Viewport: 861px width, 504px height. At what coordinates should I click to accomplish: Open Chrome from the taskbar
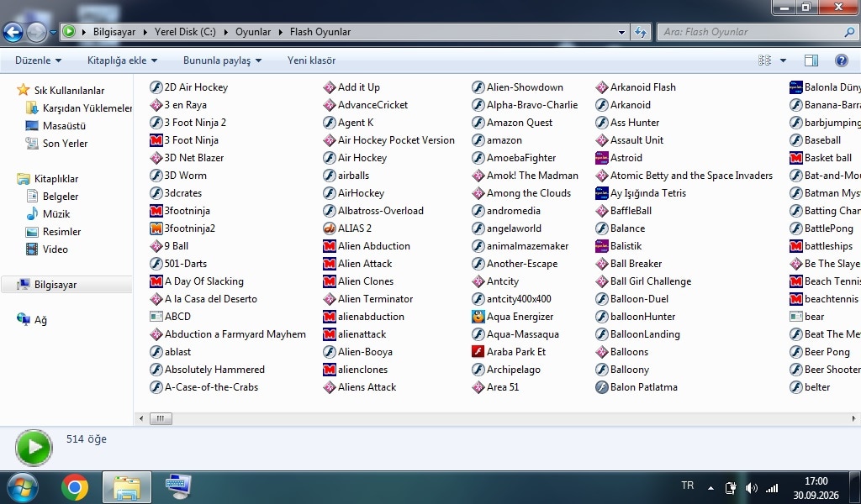(75, 487)
